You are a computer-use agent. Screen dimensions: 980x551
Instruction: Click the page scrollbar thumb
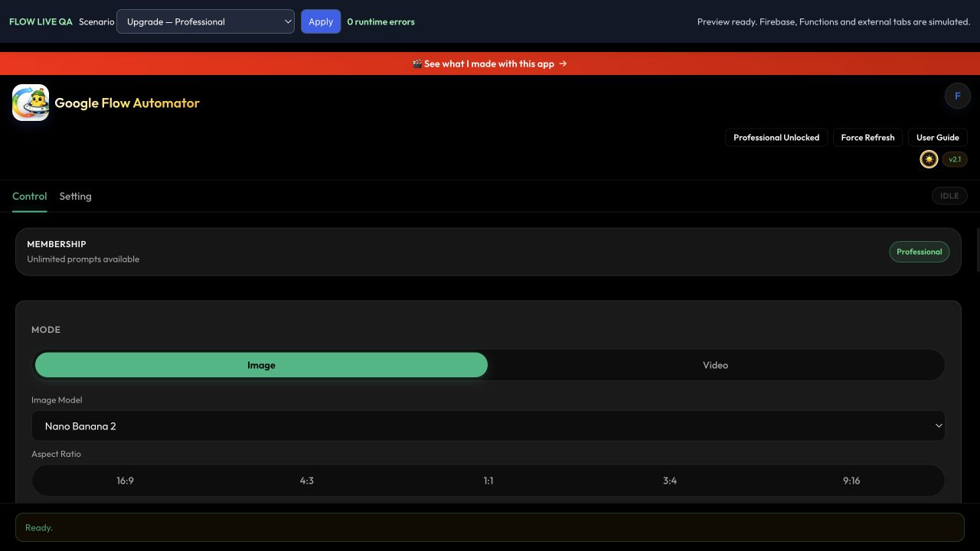(977, 249)
